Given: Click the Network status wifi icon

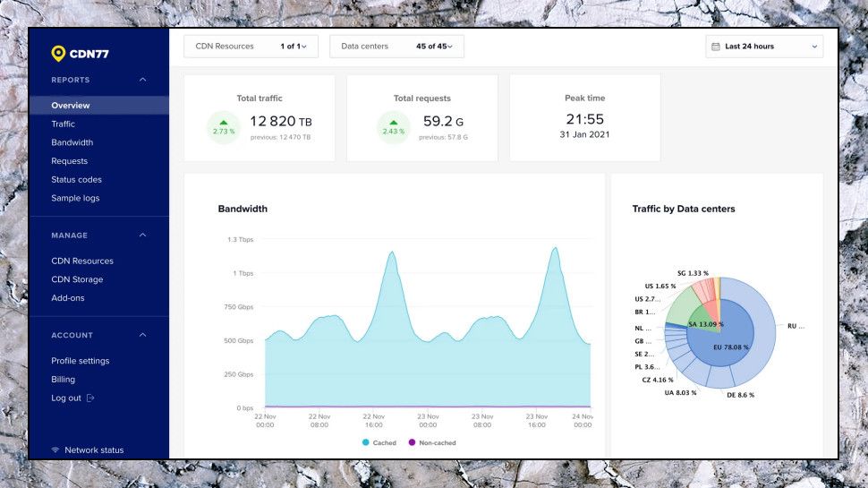Looking at the screenshot, I should (x=55, y=449).
